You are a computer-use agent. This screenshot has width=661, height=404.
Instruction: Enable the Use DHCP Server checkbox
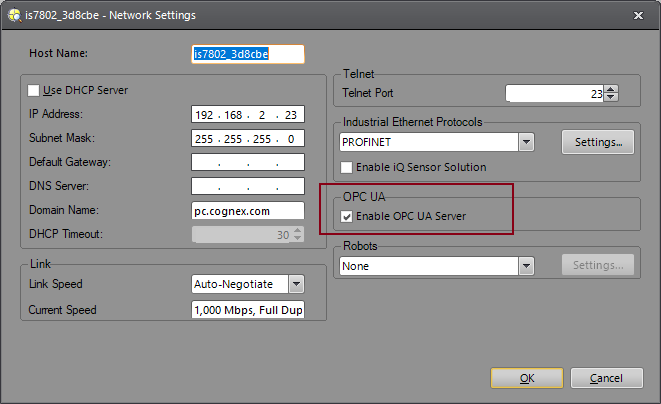(35, 91)
